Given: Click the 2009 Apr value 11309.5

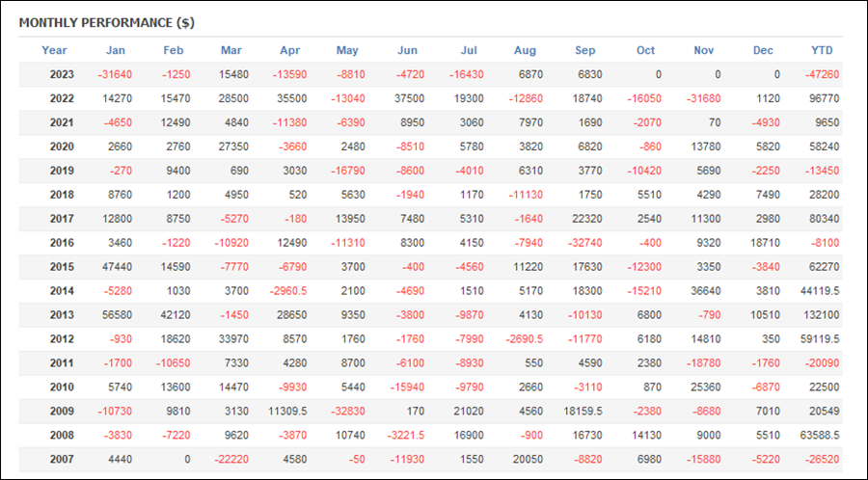Looking at the screenshot, I should (x=287, y=412).
